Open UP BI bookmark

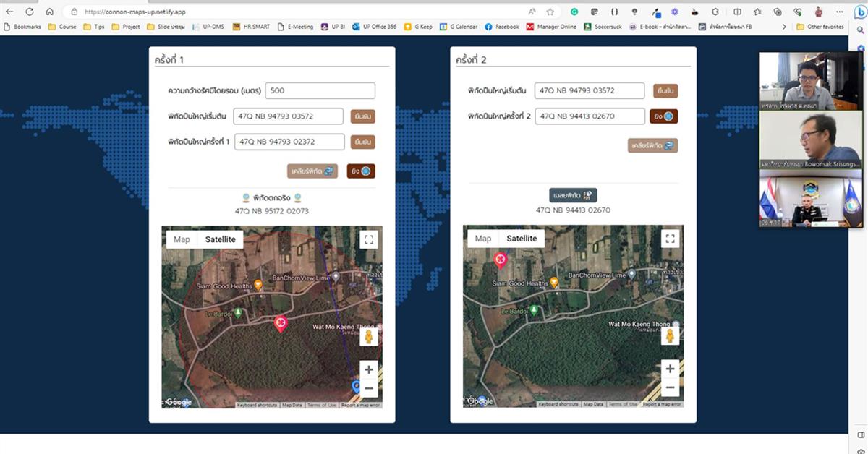click(x=333, y=27)
